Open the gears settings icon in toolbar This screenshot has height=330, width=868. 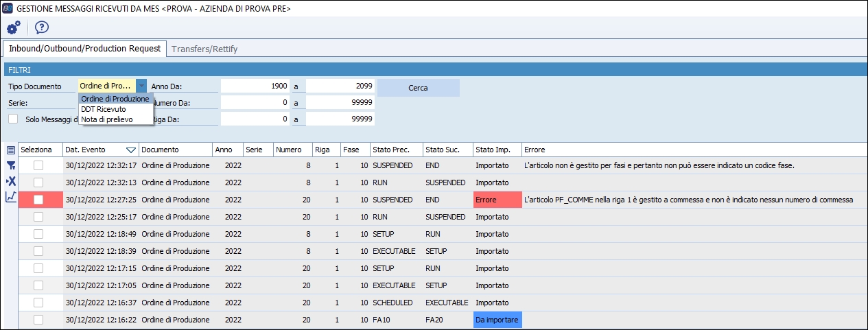[13, 27]
